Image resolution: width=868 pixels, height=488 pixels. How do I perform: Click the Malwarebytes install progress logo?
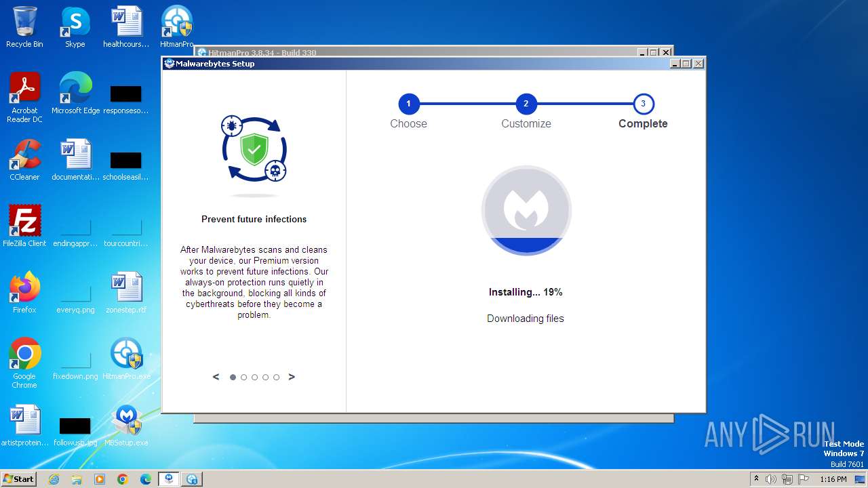click(526, 210)
